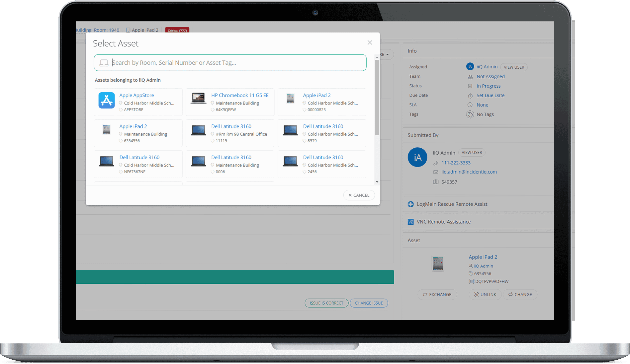Click SLA None link

tap(482, 105)
